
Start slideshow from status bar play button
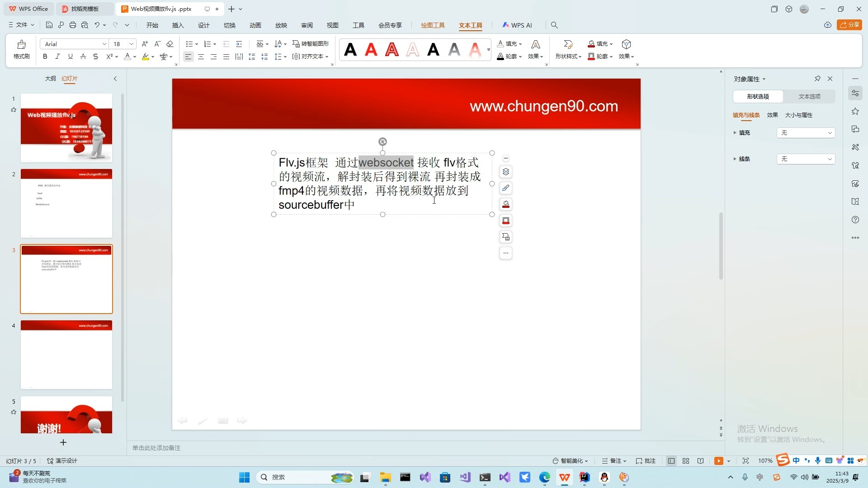click(x=718, y=461)
